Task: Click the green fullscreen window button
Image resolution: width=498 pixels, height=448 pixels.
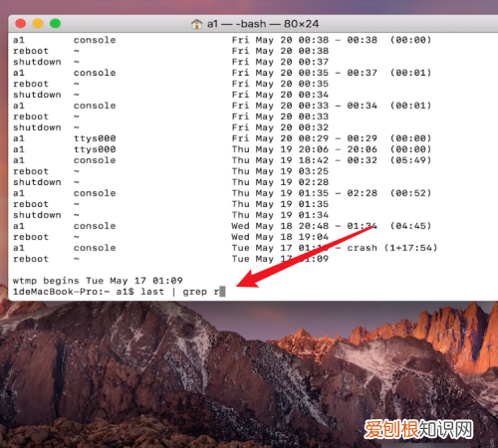Action: pos(55,24)
